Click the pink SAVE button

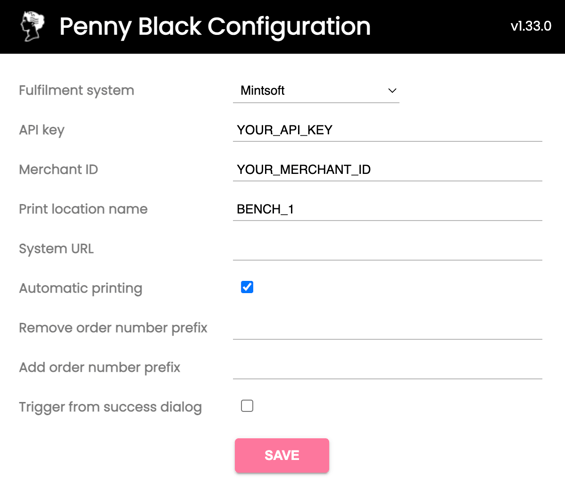click(x=282, y=455)
